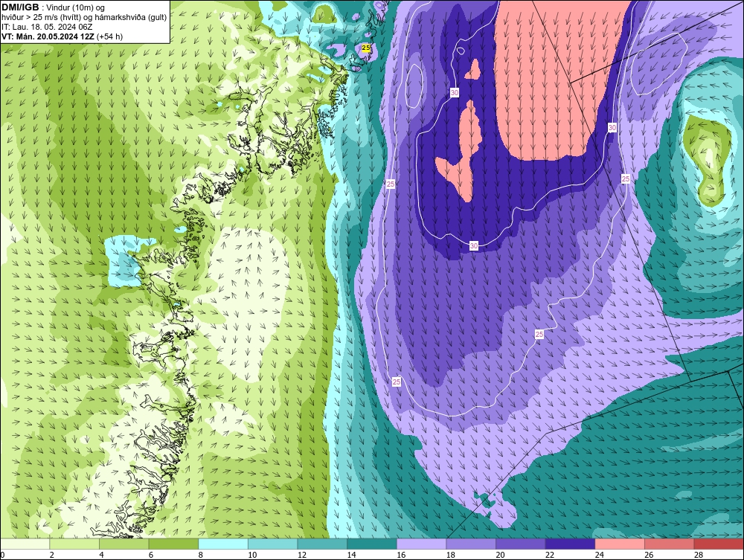This screenshot has width=744, height=560.
Task: Click the 28+ m/s red legend swatch
Action: (719, 544)
